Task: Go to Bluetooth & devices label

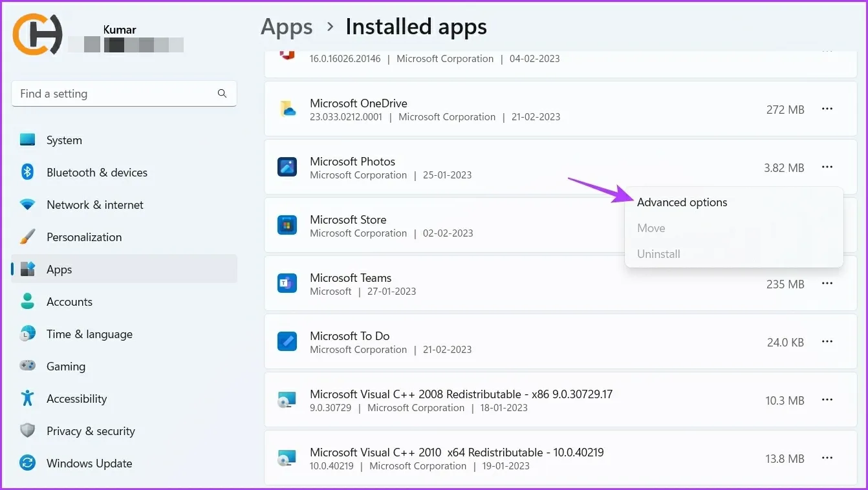Action: click(x=97, y=173)
